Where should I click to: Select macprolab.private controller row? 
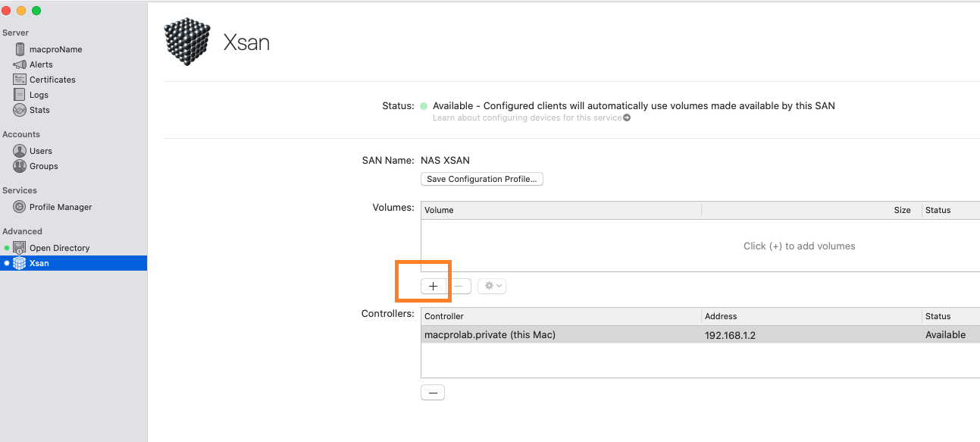pyautogui.click(x=700, y=334)
